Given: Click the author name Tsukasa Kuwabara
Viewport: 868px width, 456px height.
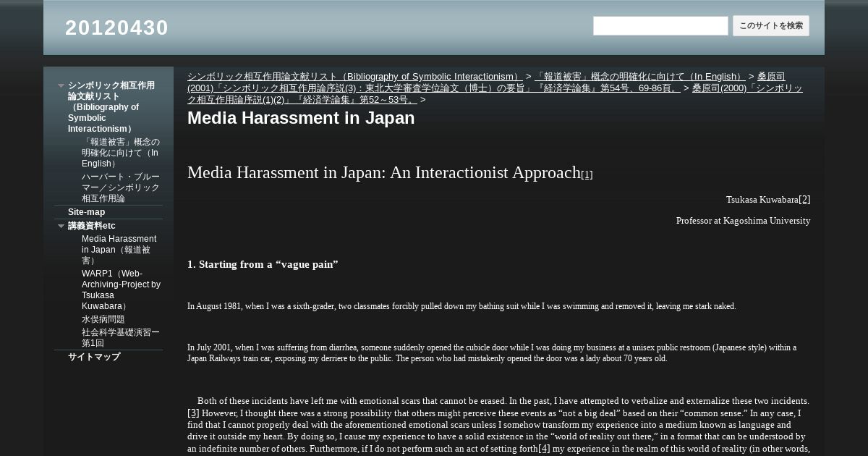Looking at the screenshot, I should point(762,200).
